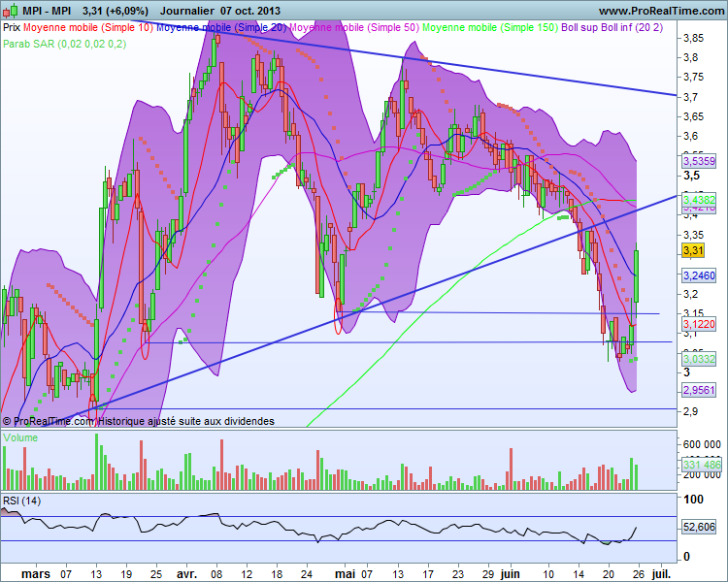Click the "juil." month label on date axis
Viewport: 728px width, 582px height.
pyautogui.click(x=661, y=574)
